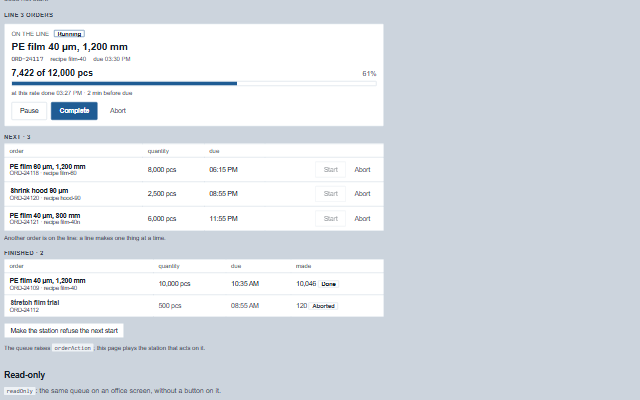Click Start for PE film 60 µm order

pos(331,169)
